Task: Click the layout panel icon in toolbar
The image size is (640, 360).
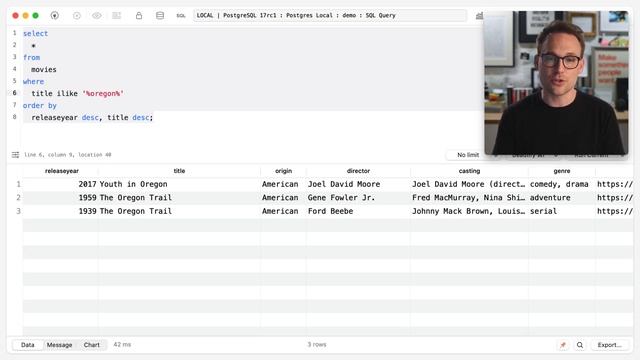Action: [x=117, y=16]
